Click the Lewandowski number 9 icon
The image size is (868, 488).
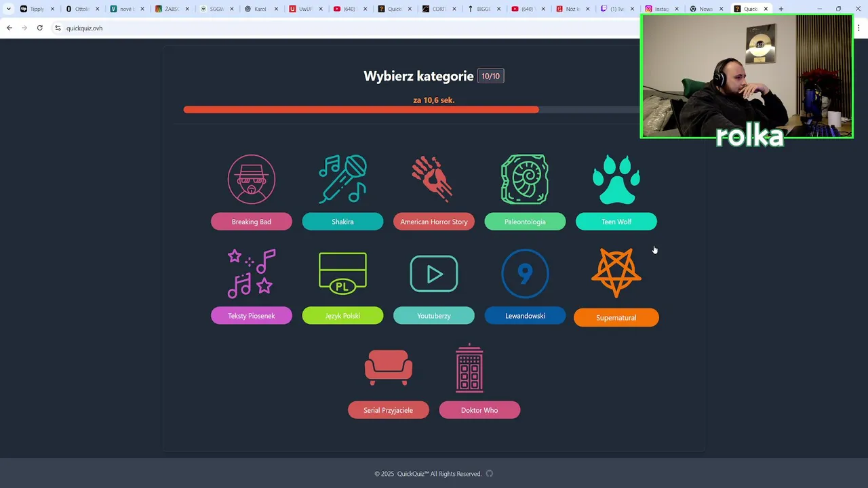point(525,273)
